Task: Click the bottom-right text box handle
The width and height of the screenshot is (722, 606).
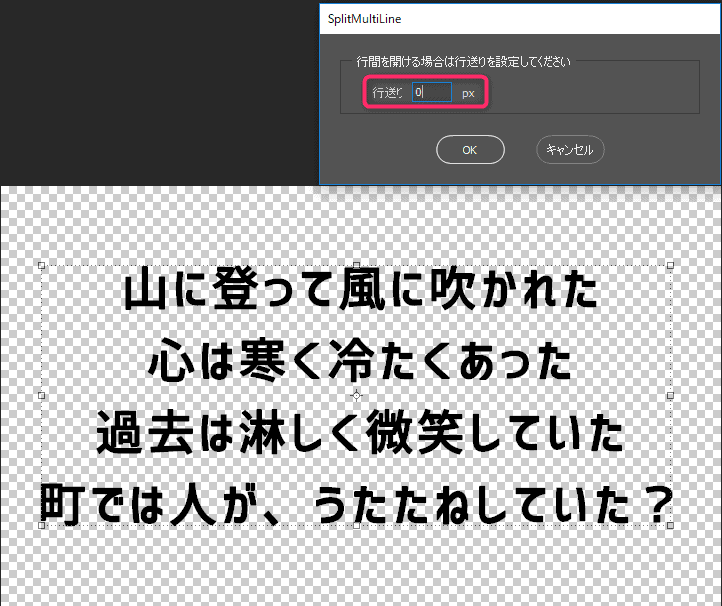Action: (671, 524)
